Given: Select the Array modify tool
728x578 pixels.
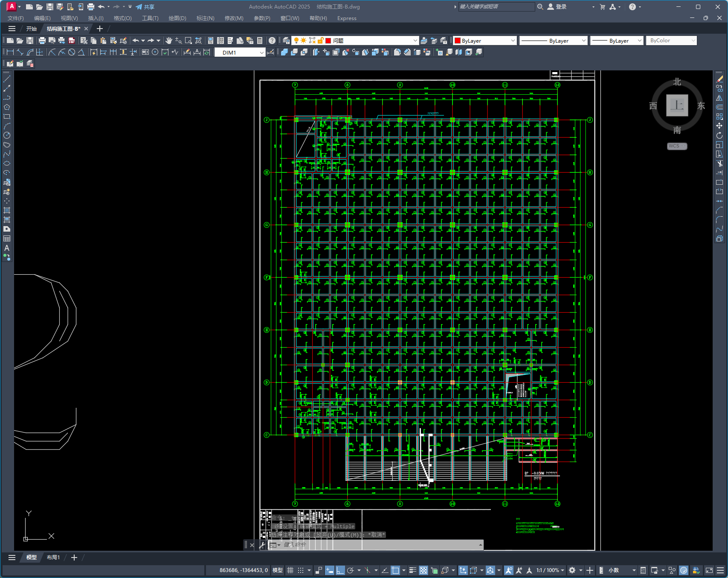Looking at the screenshot, I should 719,116.
